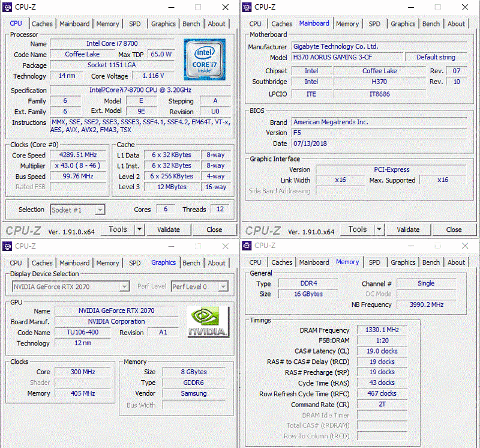The image size is (480, 448).
Task: Click 'Single' channel value in Memory window
Action: point(427,283)
